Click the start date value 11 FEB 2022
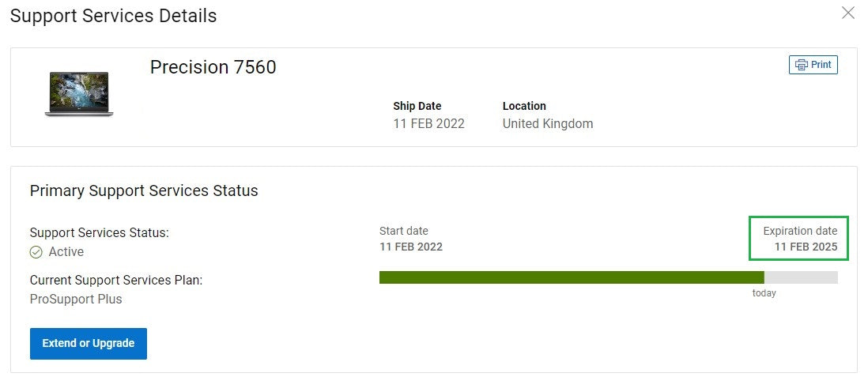This screenshot has height=377, width=868. click(411, 247)
